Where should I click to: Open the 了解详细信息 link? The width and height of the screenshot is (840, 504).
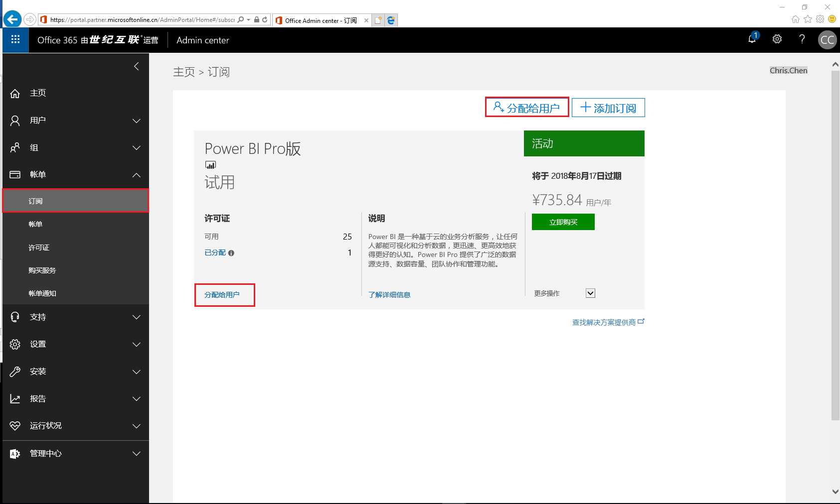(x=389, y=295)
